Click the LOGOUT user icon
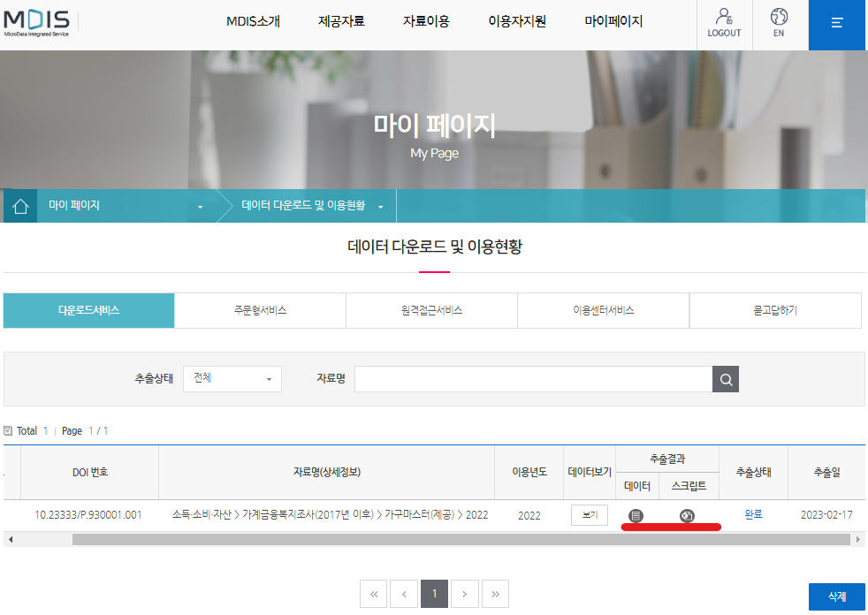868x615 pixels. click(x=724, y=23)
